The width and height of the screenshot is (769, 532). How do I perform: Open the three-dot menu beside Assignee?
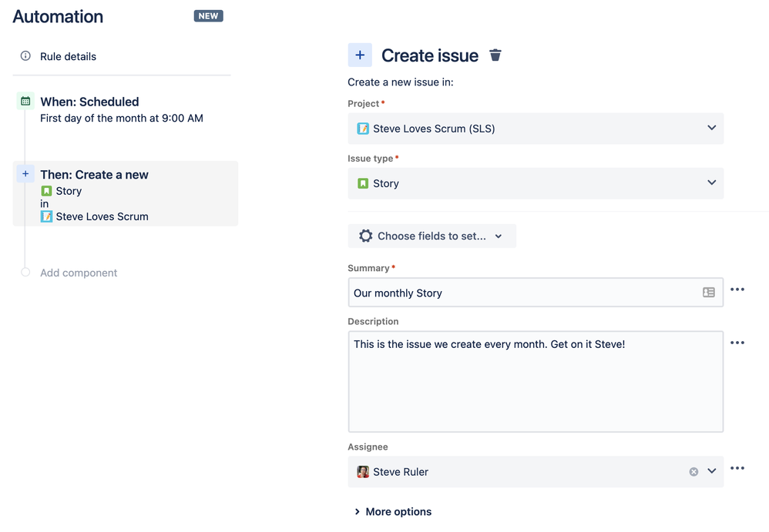pyautogui.click(x=737, y=468)
